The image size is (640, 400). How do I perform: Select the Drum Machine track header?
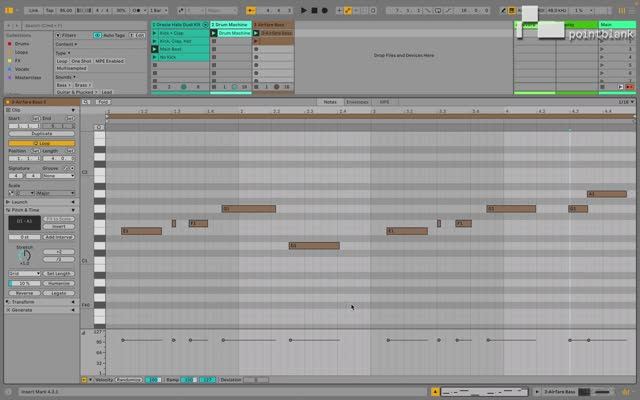point(231,25)
